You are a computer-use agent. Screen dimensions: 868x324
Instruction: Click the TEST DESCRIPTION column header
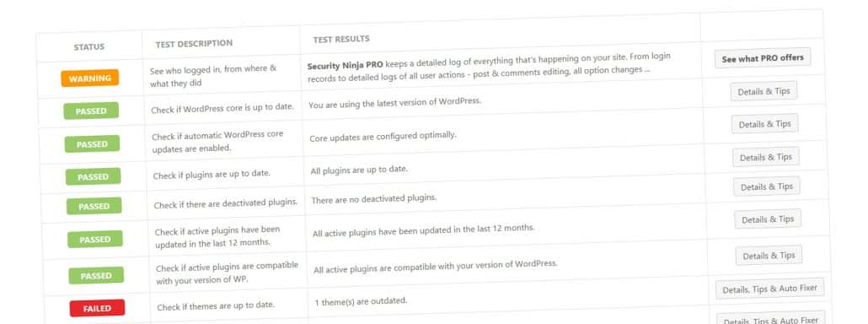pyautogui.click(x=194, y=43)
